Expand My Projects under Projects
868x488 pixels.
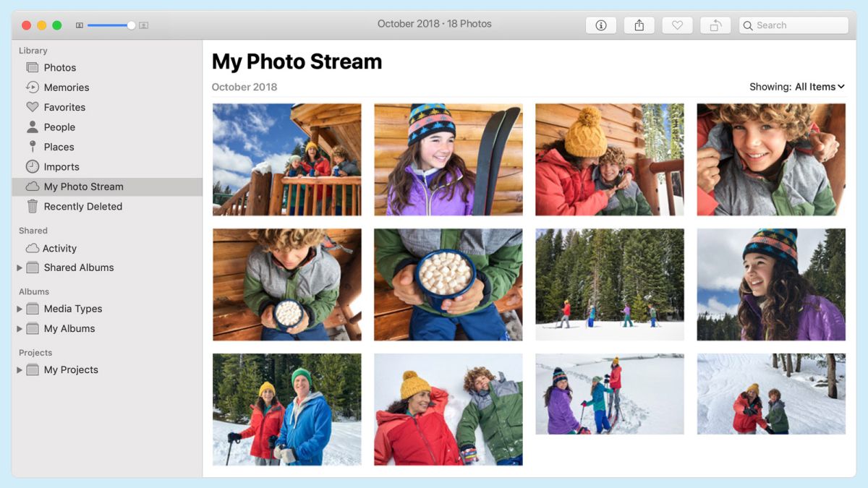pyautogui.click(x=19, y=369)
